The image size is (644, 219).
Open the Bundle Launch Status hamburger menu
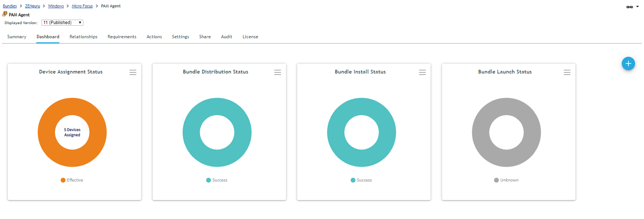(x=567, y=72)
